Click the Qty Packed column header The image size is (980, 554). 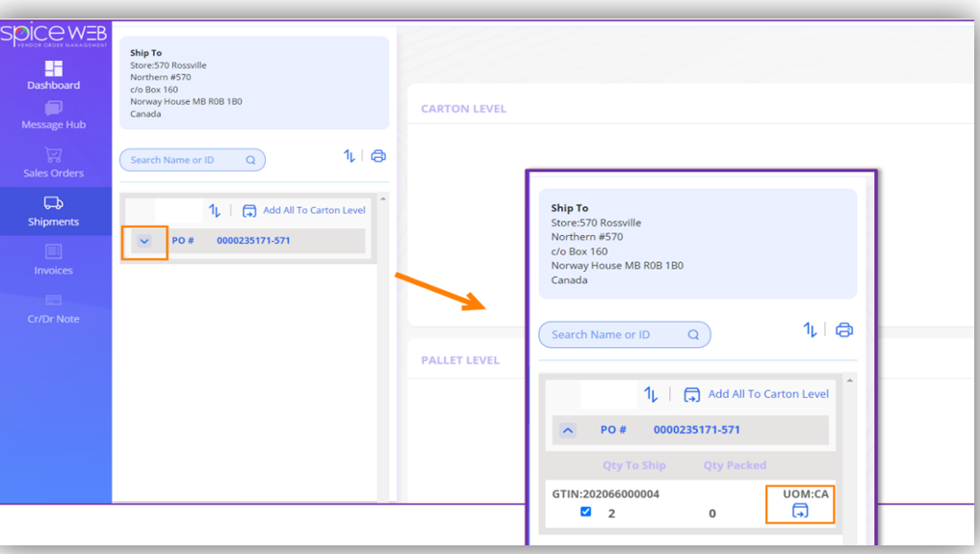[735, 465]
